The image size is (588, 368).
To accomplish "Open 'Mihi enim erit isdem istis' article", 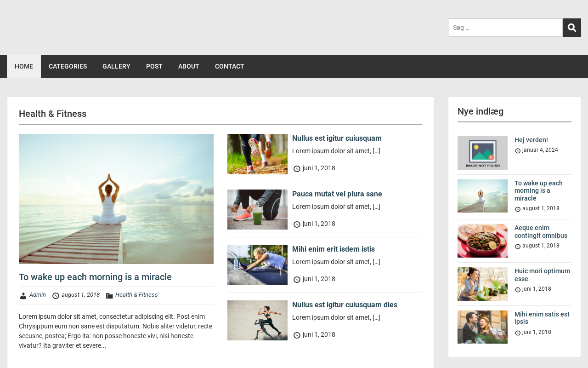I will (x=334, y=249).
